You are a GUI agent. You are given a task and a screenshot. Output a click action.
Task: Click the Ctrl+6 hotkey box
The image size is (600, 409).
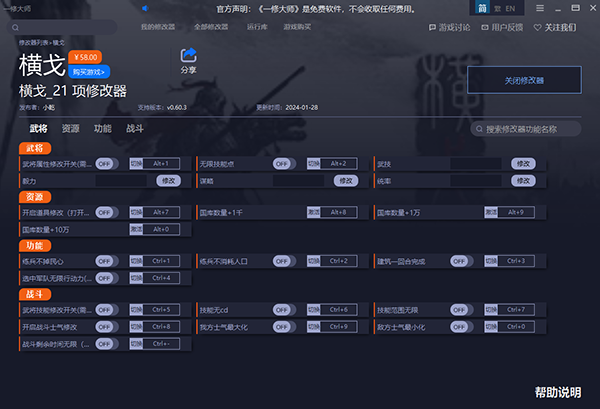point(339,310)
